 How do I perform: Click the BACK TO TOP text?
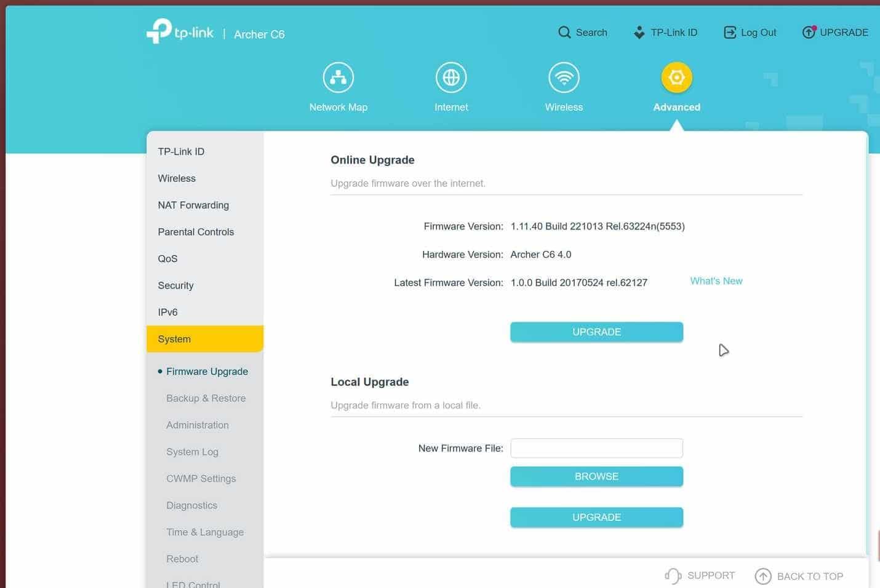pyautogui.click(x=810, y=576)
